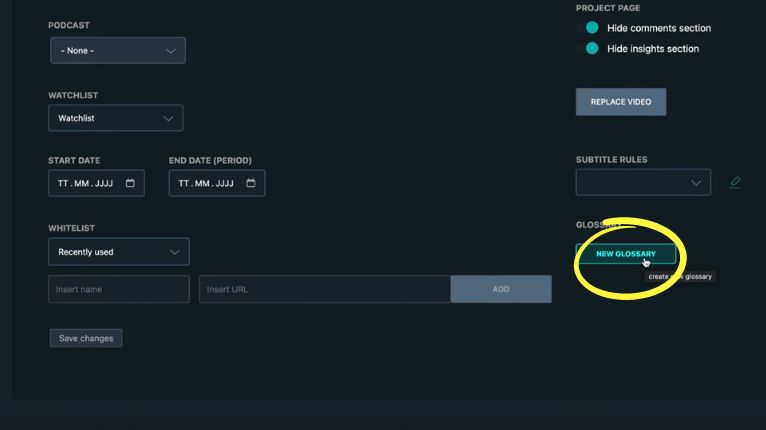The width and height of the screenshot is (766, 430).
Task: Expand the Podcast dropdown showing None
Action: 118,51
